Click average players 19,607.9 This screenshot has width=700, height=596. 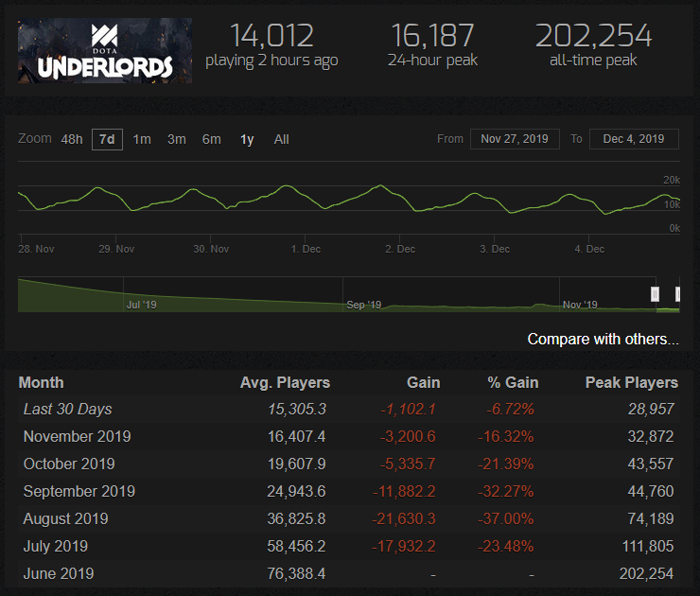(x=296, y=464)
